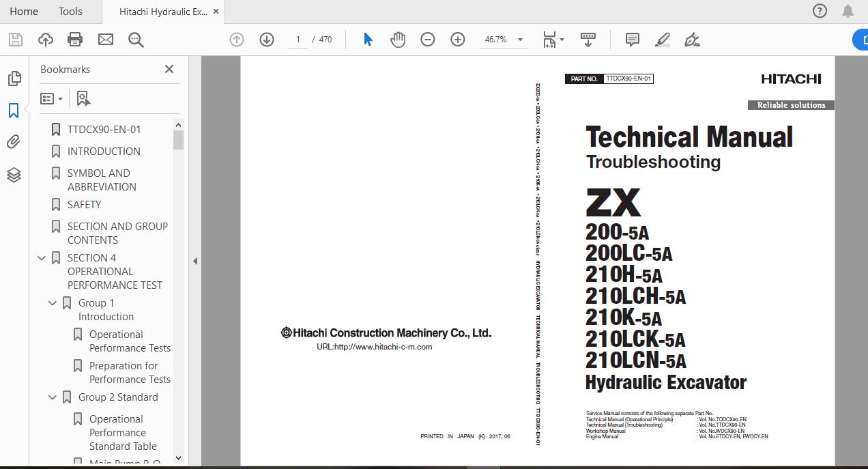Print the document using printer icon
This screenshot has width=868, height=469.
pos(75,40)
